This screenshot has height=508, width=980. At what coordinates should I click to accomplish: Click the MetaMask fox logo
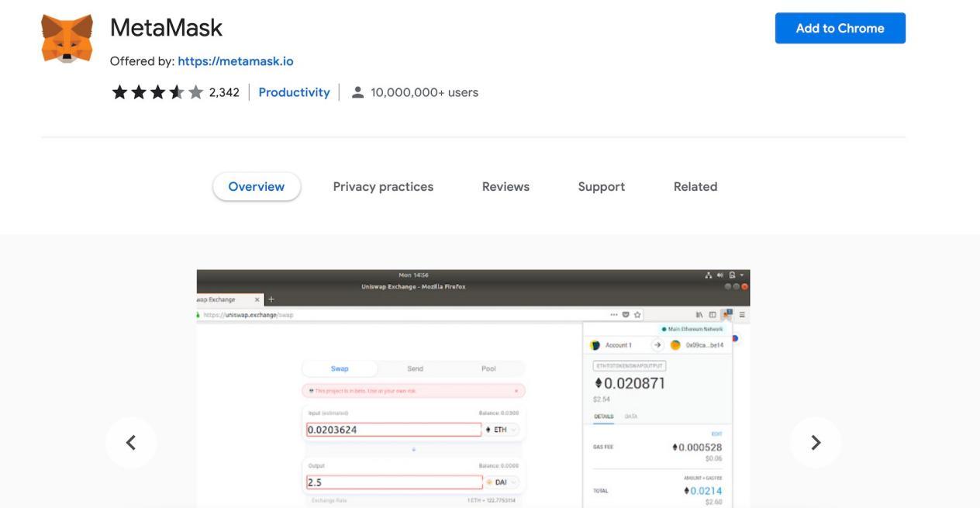coord(67,38)
